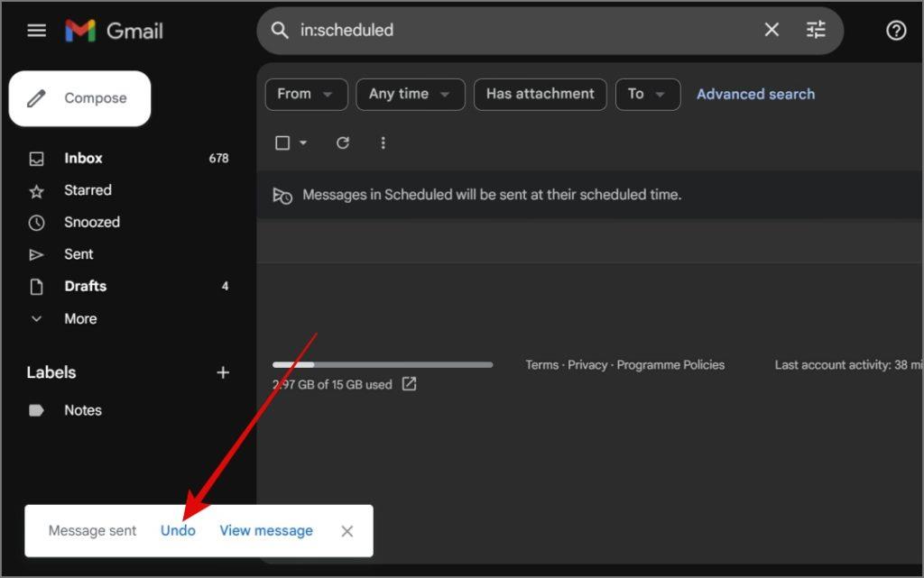
Task: Open the From filter dropdown
Action: coord(307,94)
